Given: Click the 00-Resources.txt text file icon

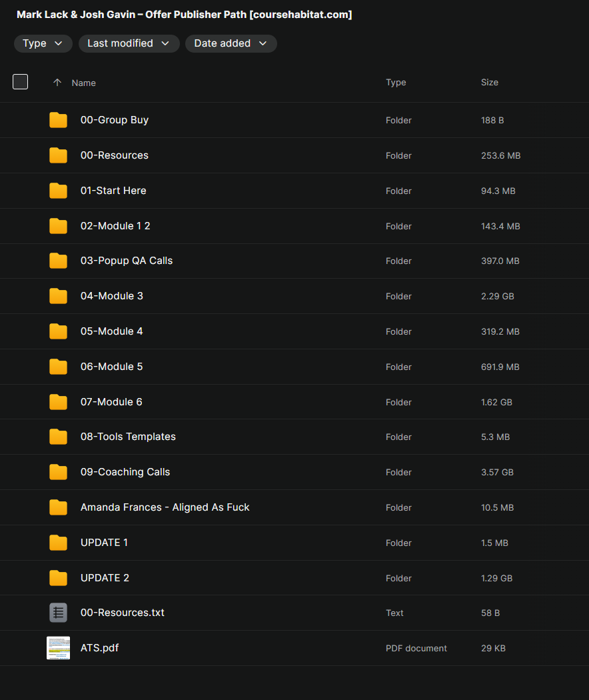Looking at the screenshot, I should [59, 613].
